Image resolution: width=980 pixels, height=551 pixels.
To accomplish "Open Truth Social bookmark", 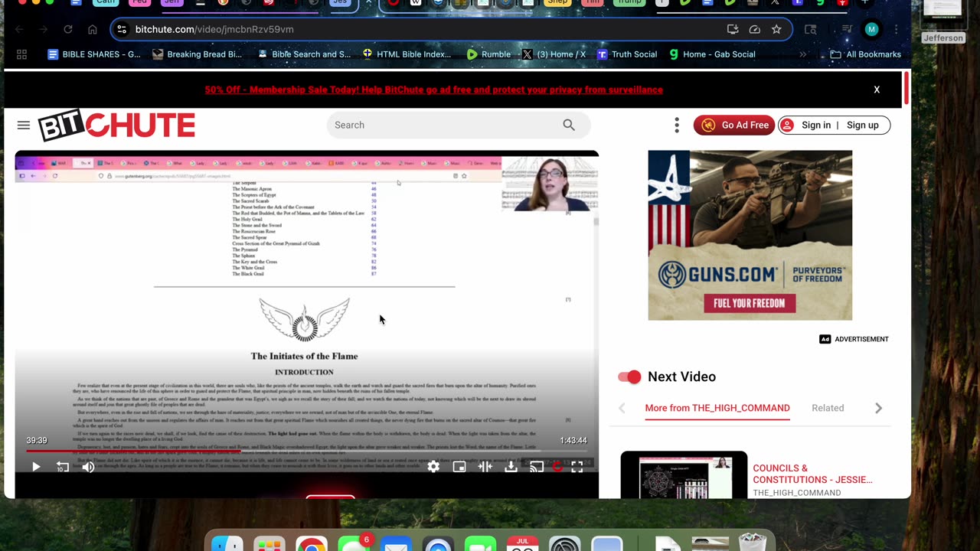I will pos(627,54).
